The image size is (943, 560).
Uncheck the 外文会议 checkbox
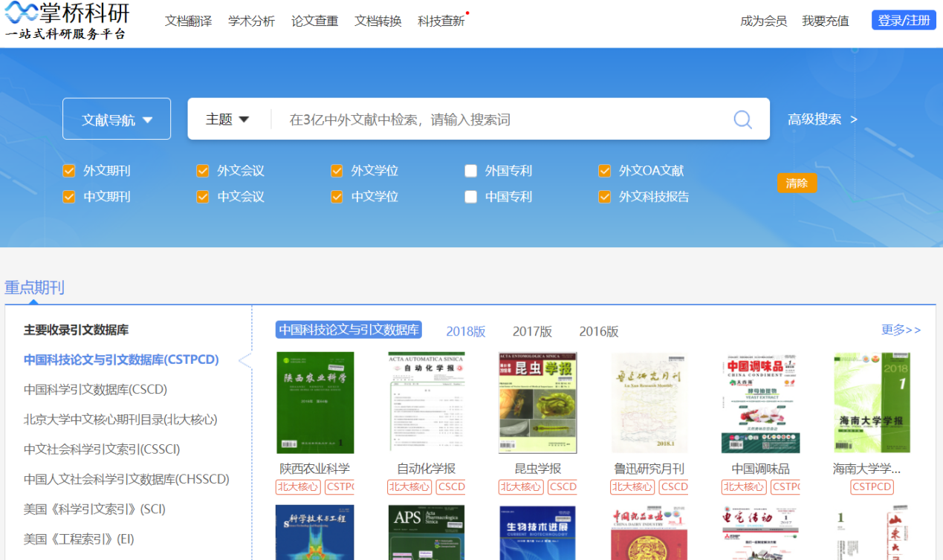(x=203, y=171)
